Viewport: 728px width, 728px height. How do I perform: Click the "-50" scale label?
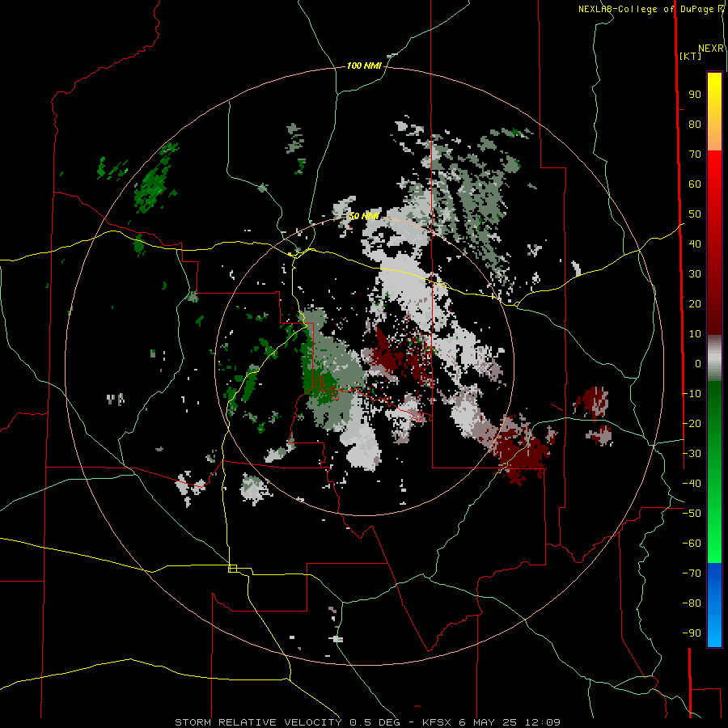692,513
